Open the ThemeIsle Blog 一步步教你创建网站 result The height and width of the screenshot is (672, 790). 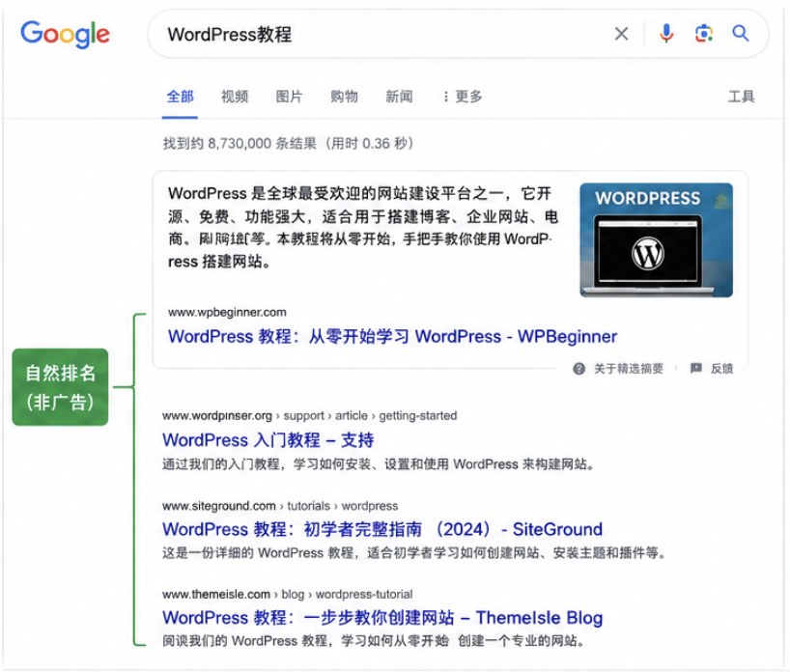382,618
